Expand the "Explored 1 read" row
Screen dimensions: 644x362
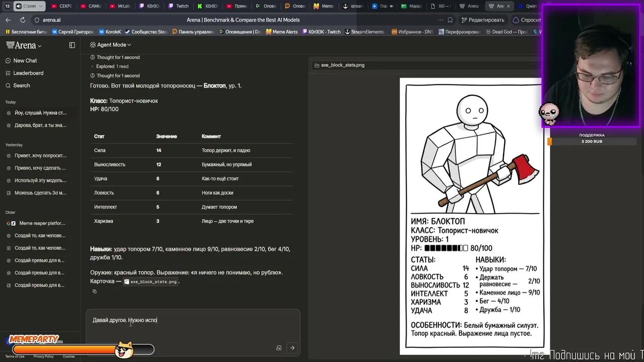109,66
